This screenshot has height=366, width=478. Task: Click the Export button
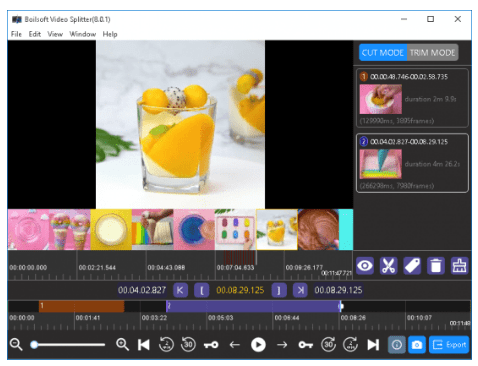(x=449, y=345)
